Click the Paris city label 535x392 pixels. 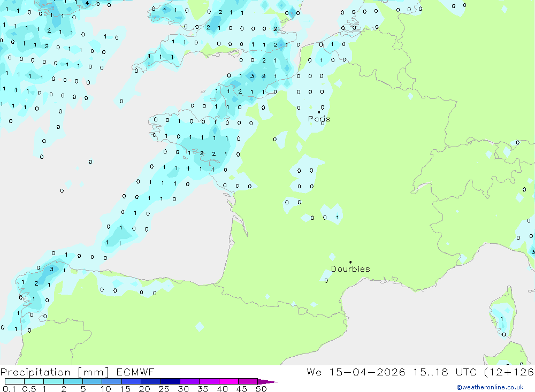(x=319, y=119)
